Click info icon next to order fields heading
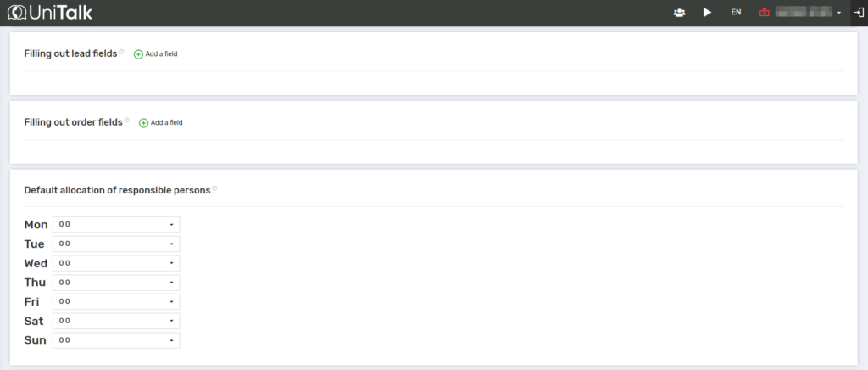 127,121
